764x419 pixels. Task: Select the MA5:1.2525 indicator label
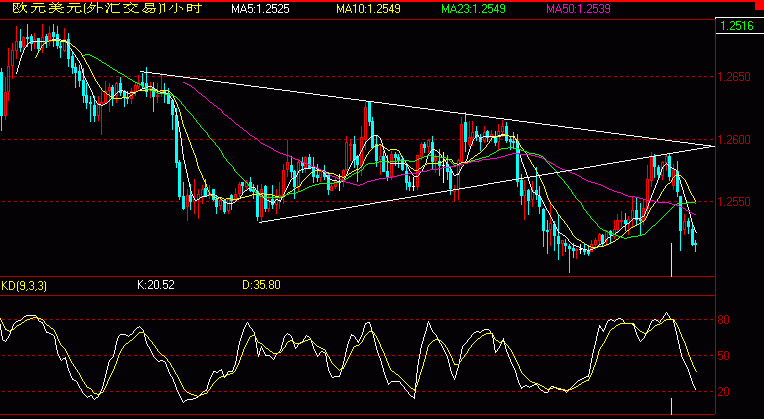[x=260, y=9]
